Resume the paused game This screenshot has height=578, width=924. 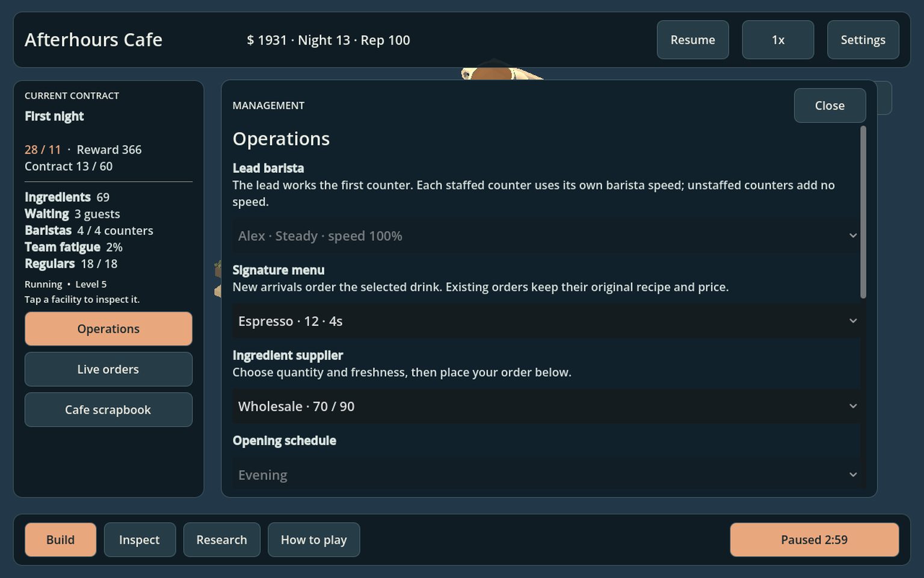click(692, 40)
